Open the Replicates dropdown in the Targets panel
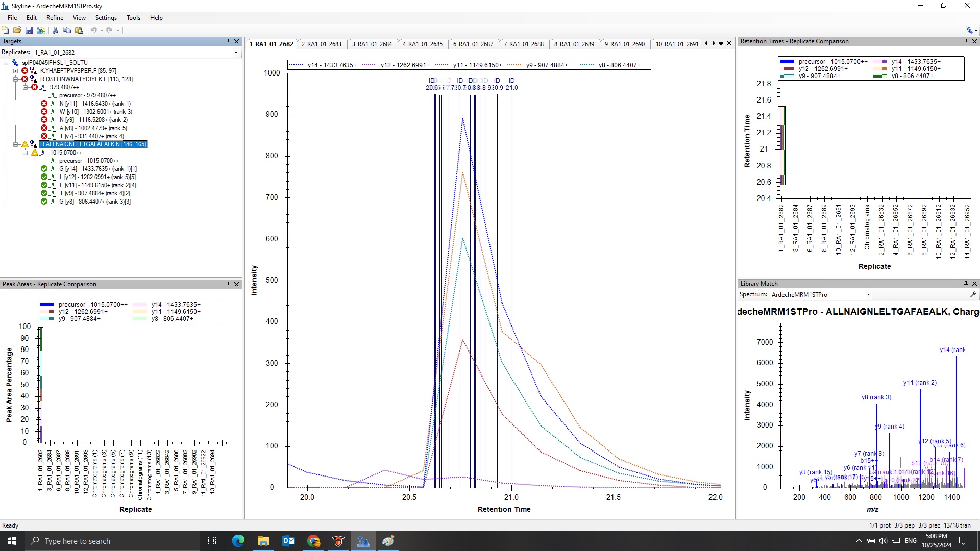Image resolution: width=980 pixels, height=551 pixels. [x=236, y=52]
